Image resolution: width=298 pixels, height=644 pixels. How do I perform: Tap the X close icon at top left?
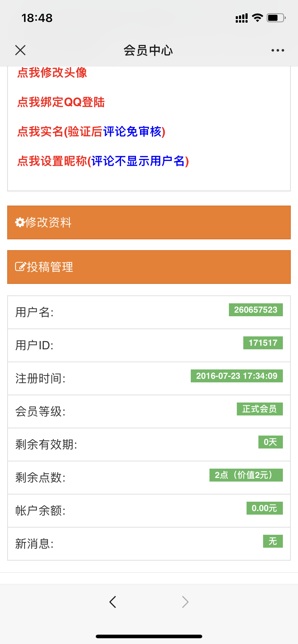pos(20,50)
